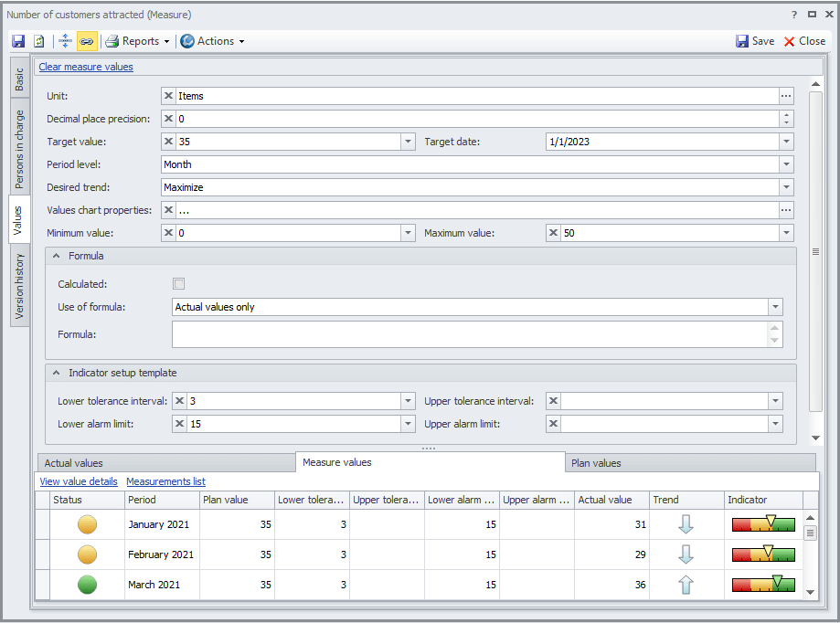Screen dimensions: 840x623
Task: Clear the Lower alarm limit value
Action: [179, 424]
